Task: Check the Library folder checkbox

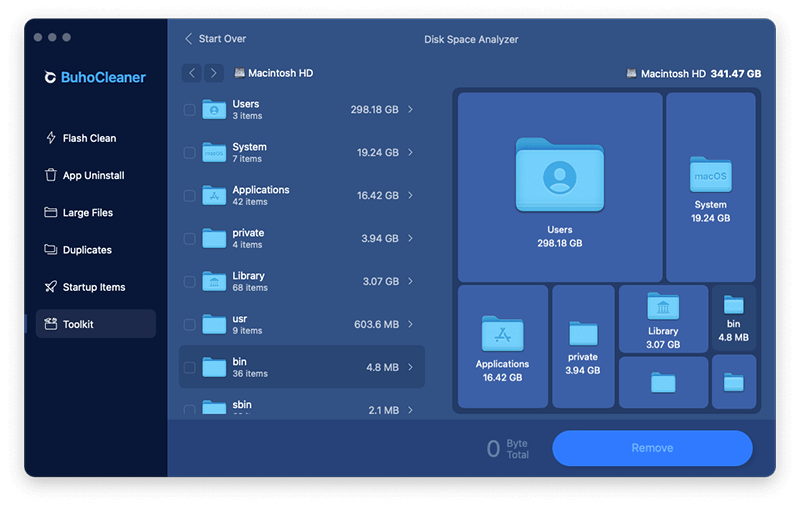Action: pos(189,282)
